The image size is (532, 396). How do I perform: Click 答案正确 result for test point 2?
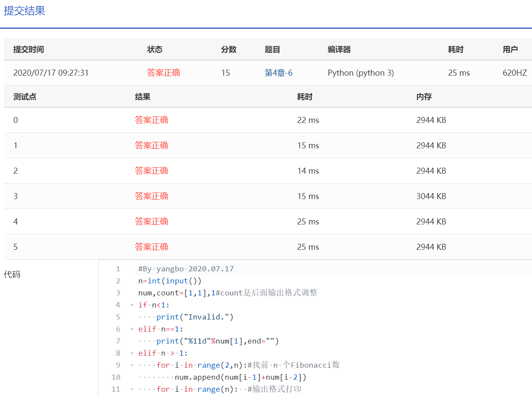(151, 171)
